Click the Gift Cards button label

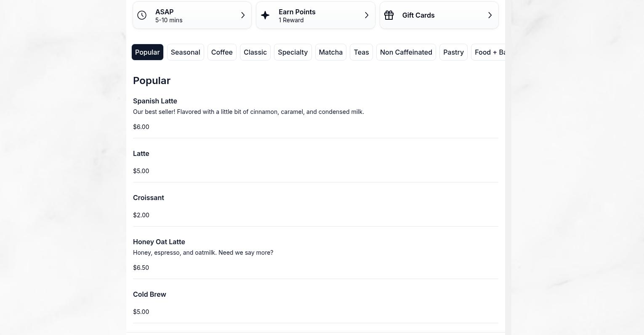[418, 15]
